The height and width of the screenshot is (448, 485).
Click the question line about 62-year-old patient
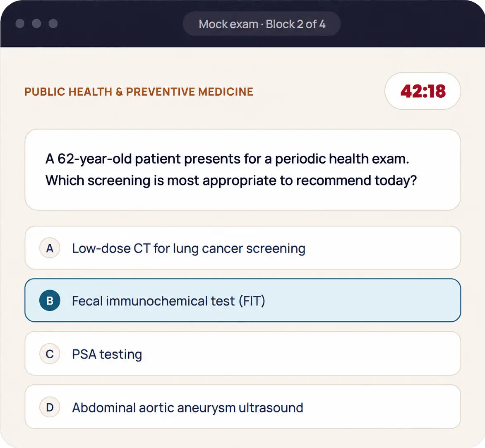point(227,159)
